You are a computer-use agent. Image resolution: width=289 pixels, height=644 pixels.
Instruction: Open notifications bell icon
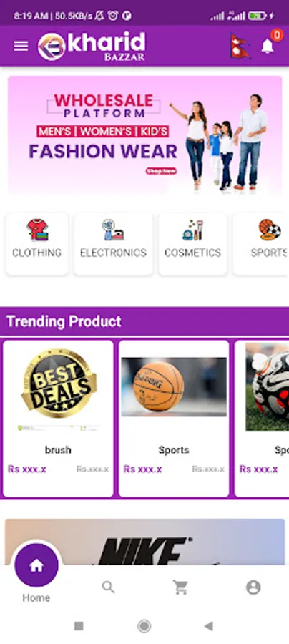(268, 47)
